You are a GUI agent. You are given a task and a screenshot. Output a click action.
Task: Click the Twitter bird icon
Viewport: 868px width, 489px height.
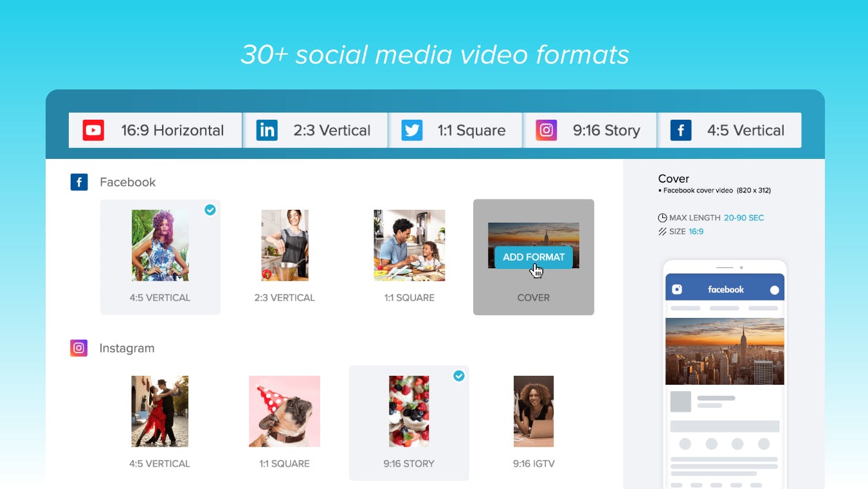pos(411,131)
